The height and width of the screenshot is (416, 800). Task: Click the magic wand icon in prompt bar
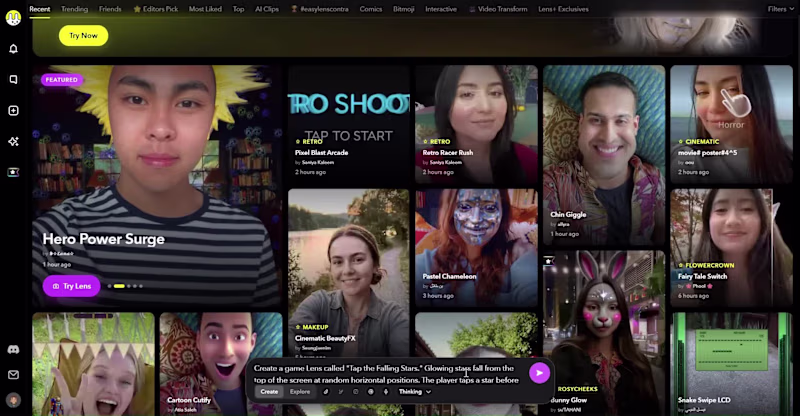341,391
